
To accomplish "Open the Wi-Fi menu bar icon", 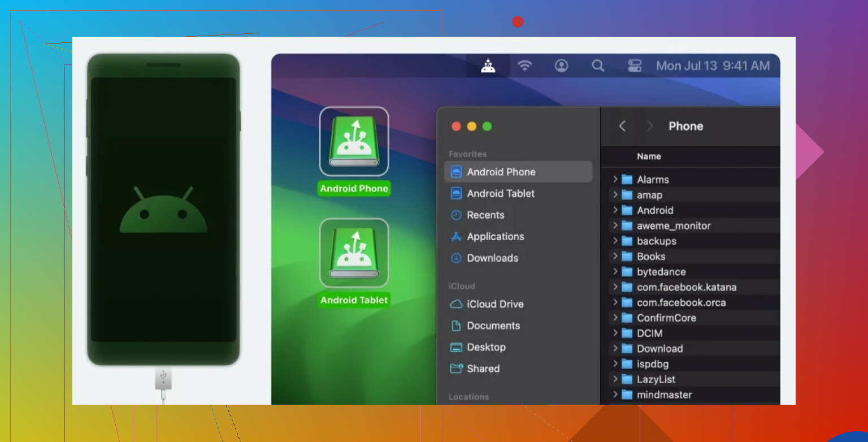I will (525, 66).
